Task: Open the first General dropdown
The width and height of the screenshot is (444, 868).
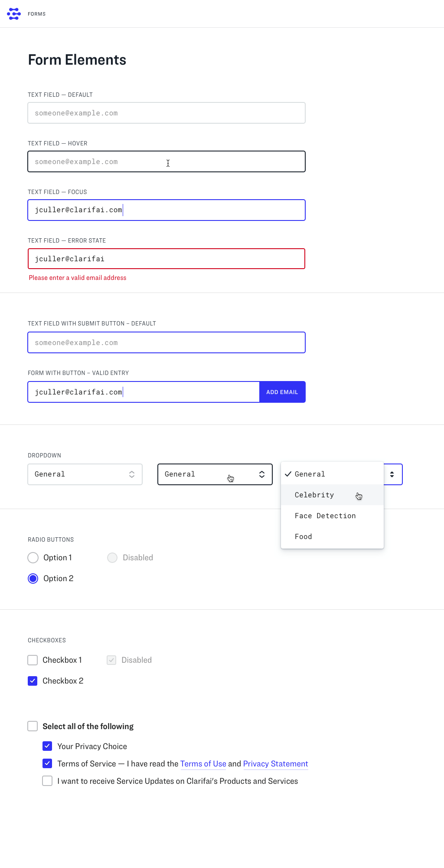Action: point(85,474)
